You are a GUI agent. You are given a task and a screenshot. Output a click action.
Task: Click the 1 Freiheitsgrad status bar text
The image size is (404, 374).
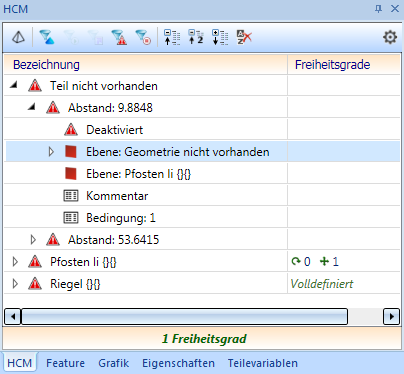(x=204, y=339)
